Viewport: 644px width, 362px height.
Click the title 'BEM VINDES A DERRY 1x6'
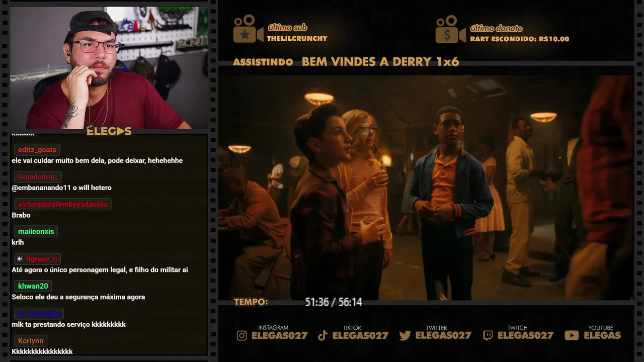tap(380, 62)
